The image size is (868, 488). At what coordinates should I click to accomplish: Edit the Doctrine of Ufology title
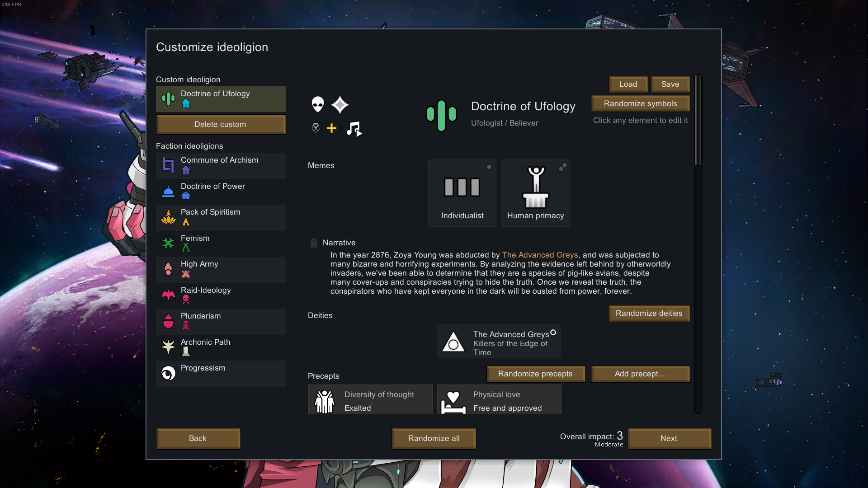[x=523, y=106]
